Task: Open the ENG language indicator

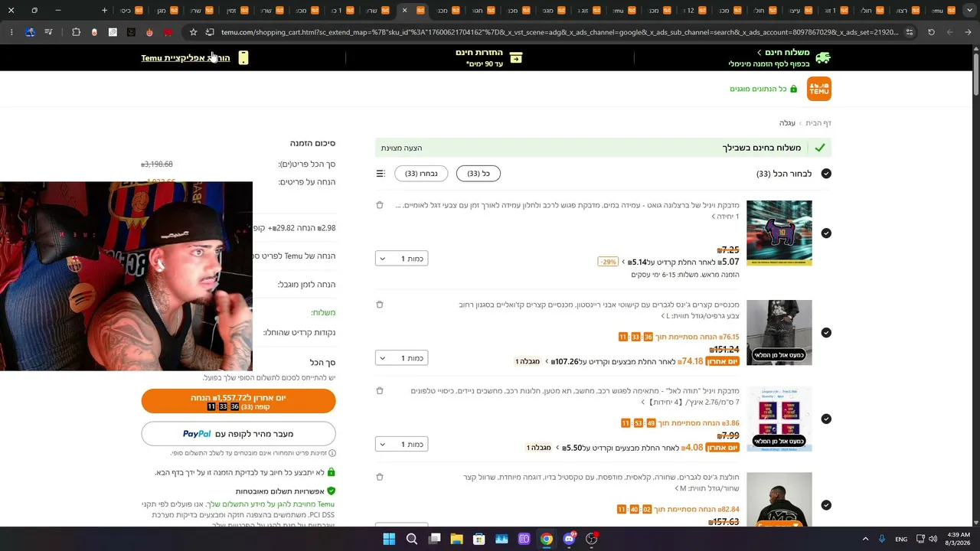Action: (901, 539)
